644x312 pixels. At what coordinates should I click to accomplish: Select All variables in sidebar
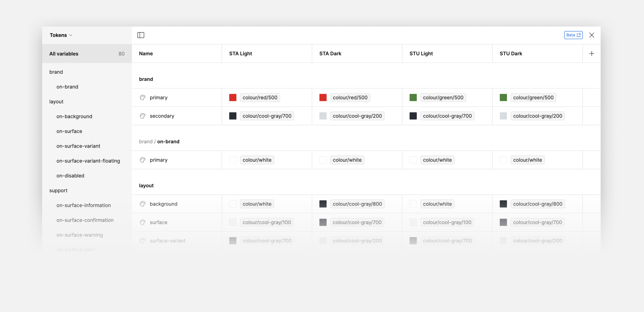[x=87, y=54]
